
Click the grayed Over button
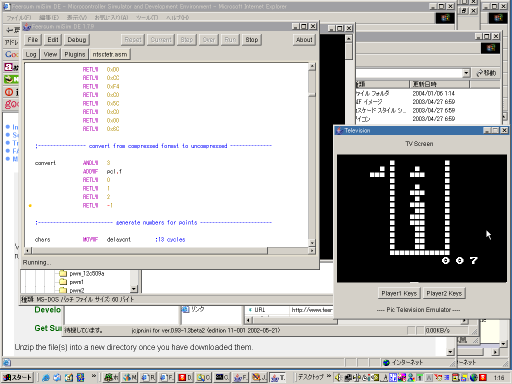click(209, 40)
